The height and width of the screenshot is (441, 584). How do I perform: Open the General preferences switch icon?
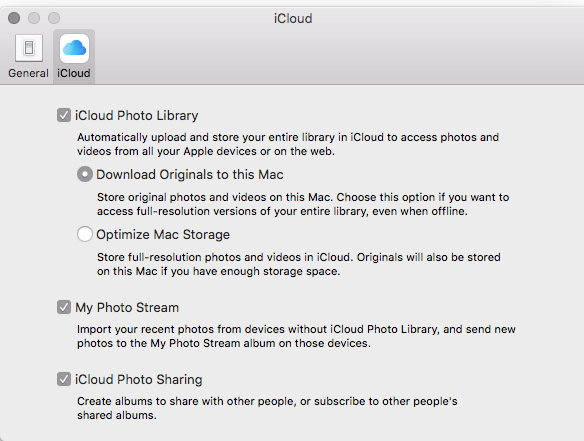click(29, 48)
